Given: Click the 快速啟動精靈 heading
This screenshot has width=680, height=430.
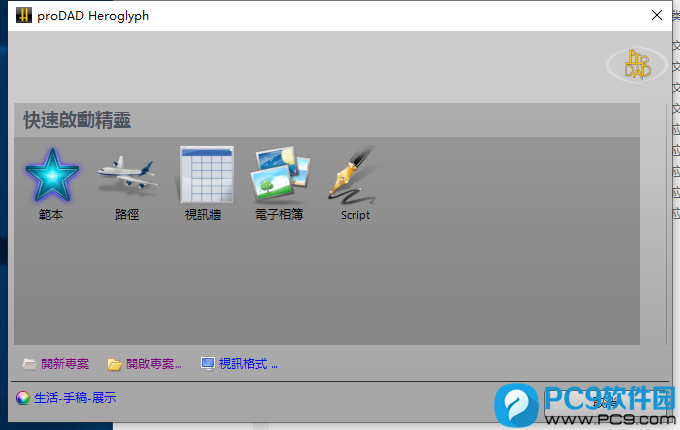Looking at the screenshot, I should click(x=77, y=120).
